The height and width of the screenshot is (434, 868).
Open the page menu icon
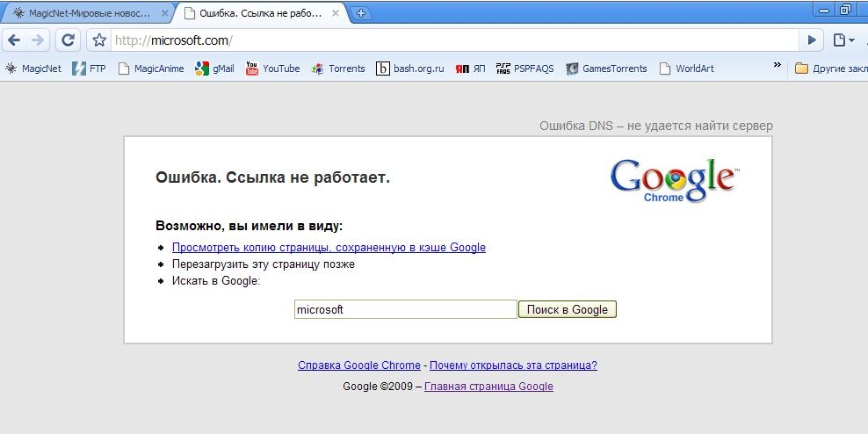click(x=843, y=40)
